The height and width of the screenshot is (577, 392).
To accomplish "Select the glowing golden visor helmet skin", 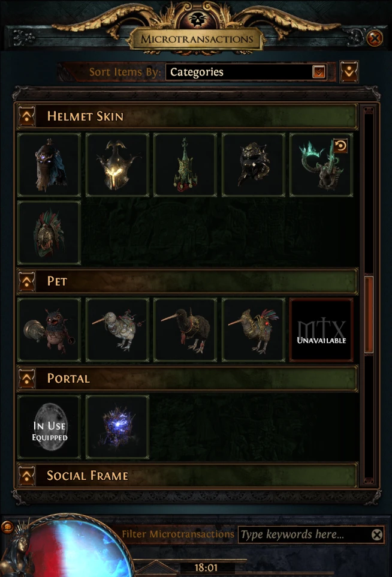I will click(x=117, y=165).
